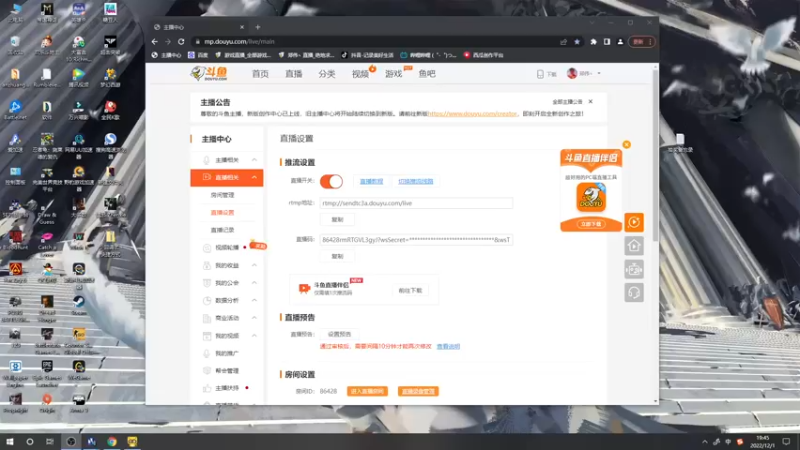
Task: Open 直播记录 in the sidebar
Action: coord(222,230)
